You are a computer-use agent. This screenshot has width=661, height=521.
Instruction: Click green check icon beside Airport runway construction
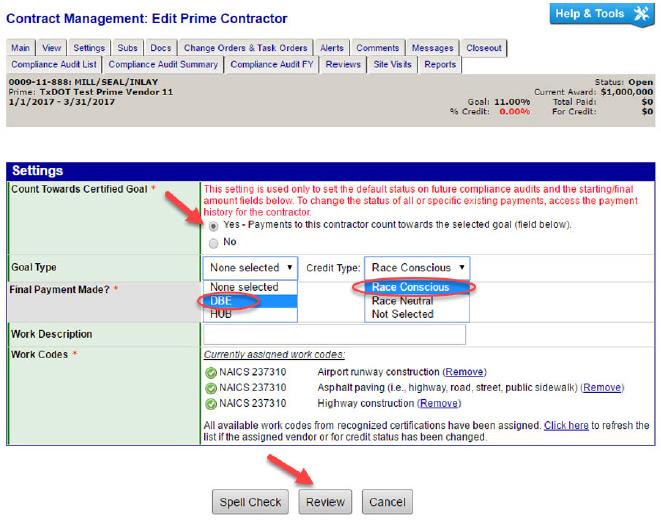click(210, 371)
